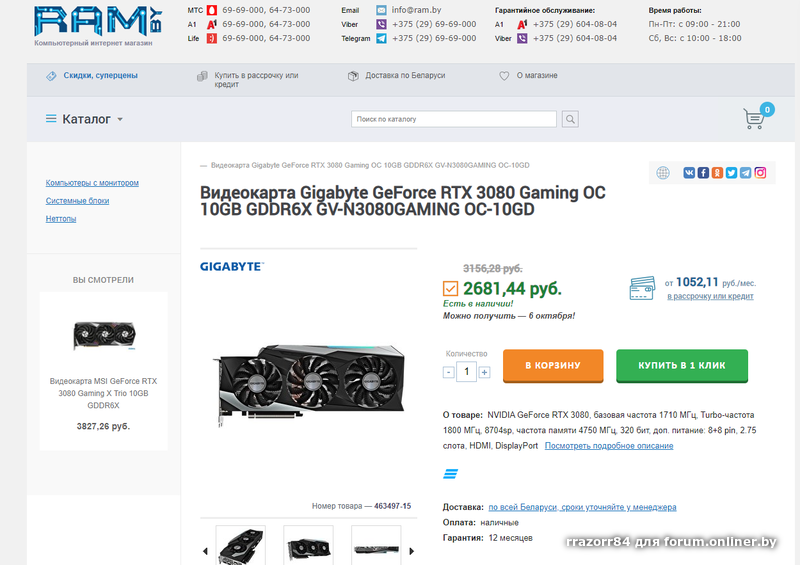Image resolution: width=800 pixels, height=565 pixels.
Task: Click the search magnifier button
Action: point(570,119)
